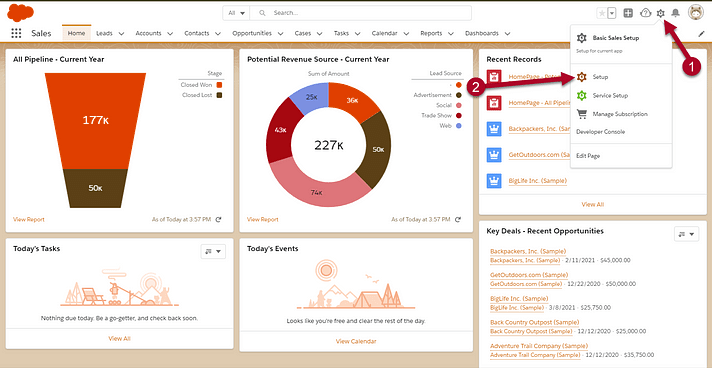The image size is (712, 368).
Task: Open Today's Tasks filter dropdown
Action: coord(213,251)
